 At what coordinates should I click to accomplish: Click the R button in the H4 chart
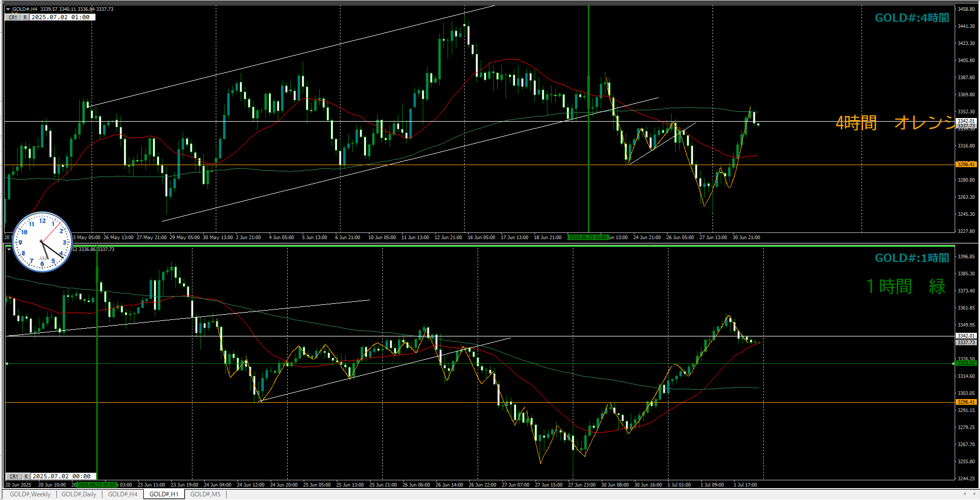tap(25, 17)
